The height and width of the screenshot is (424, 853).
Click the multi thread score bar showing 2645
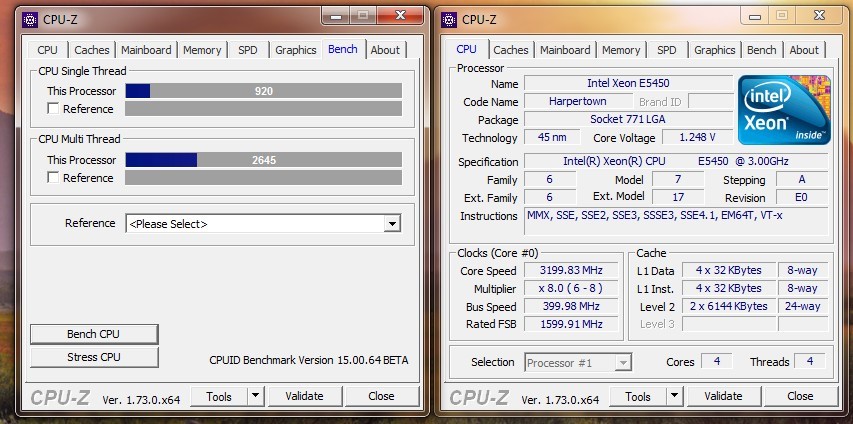(263, 160)
